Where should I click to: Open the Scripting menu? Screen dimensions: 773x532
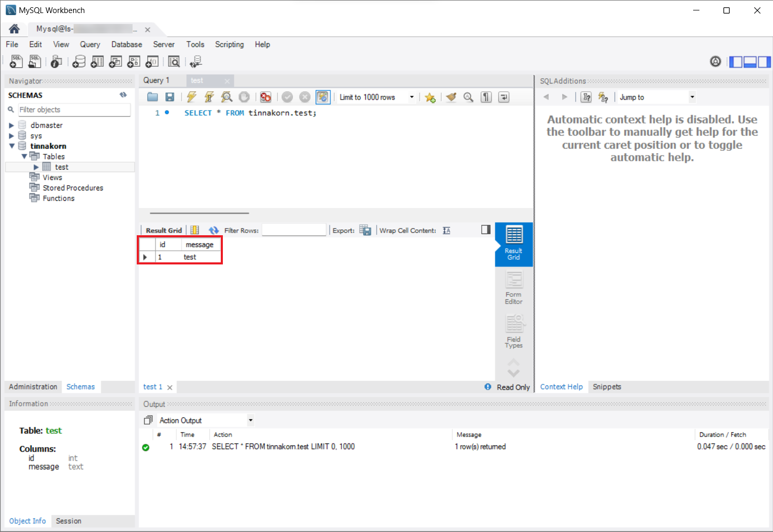pos(230,44)
